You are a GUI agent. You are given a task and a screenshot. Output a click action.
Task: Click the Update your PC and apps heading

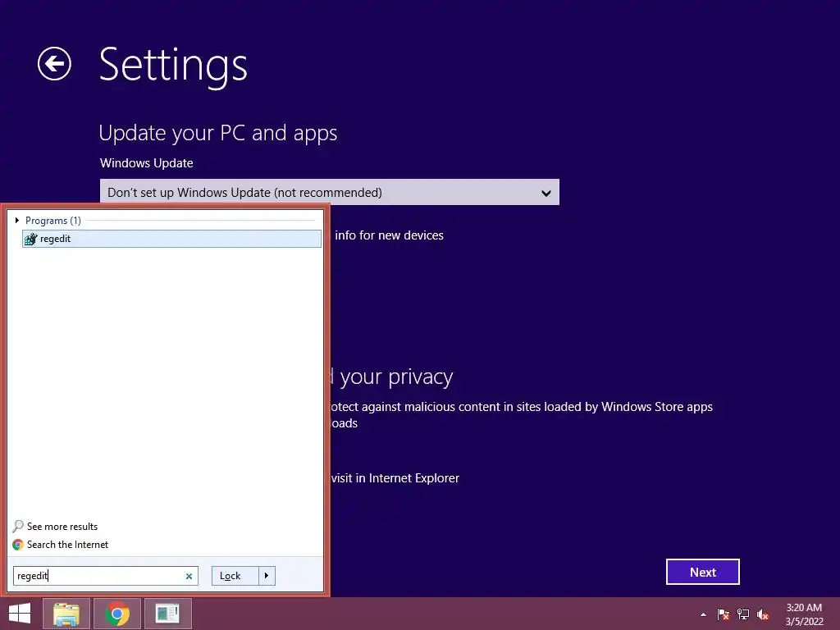click(x=218, y=134)
